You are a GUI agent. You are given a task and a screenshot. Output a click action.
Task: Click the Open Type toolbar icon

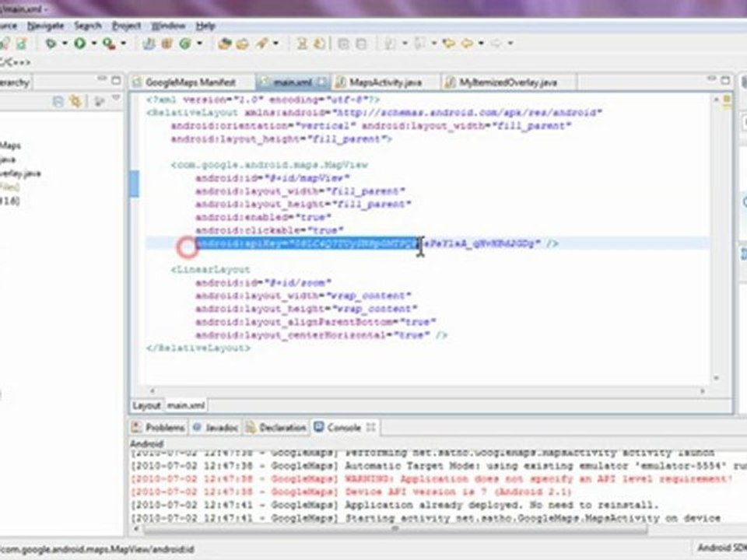224,44
